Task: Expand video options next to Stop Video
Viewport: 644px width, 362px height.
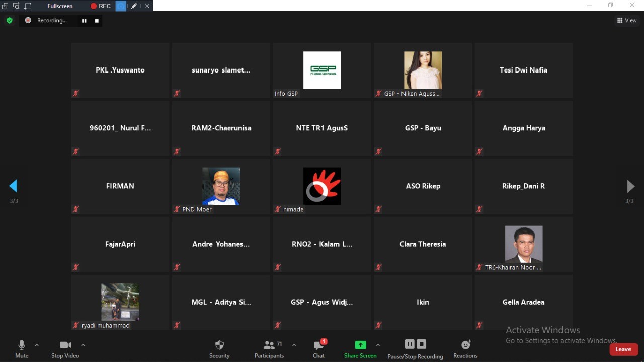Action: click(x=83, y=345)
